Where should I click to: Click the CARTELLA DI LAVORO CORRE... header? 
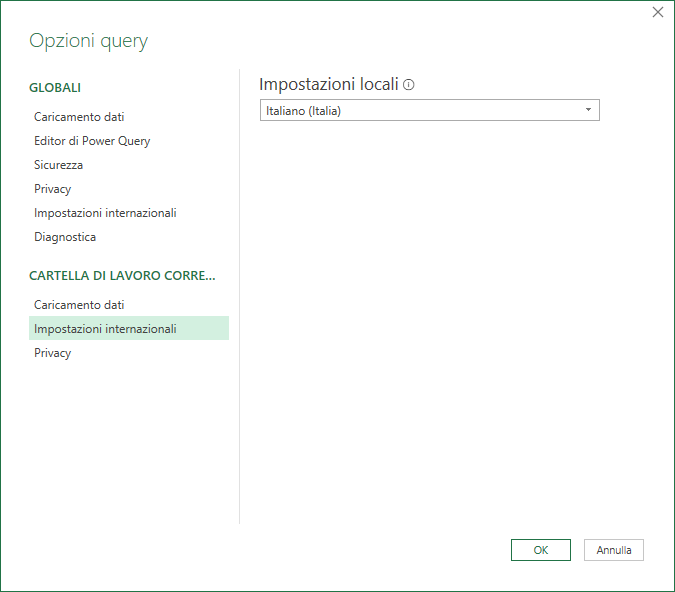point(122,276)
